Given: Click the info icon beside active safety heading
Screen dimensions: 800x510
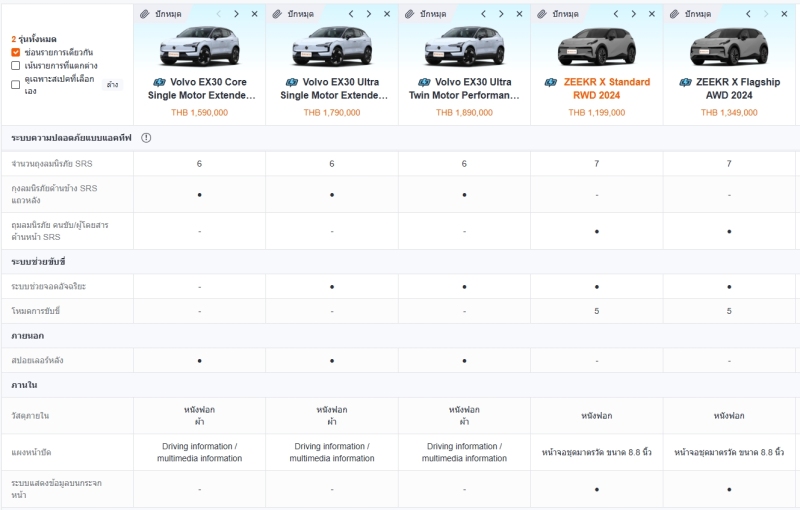Looking at the screenshot, I should coord(146,138).
